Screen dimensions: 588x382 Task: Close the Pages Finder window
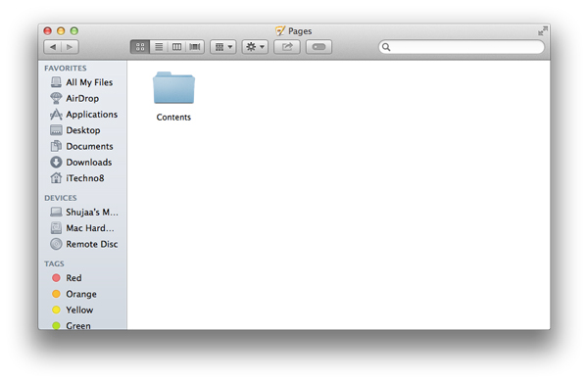47,30
